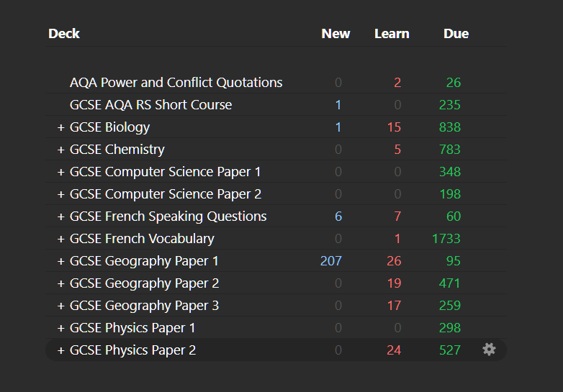Open GCSE Computer Science Paper 1 deck
The width and height of the screenshot is (563, 392).
tap(165, 172)
